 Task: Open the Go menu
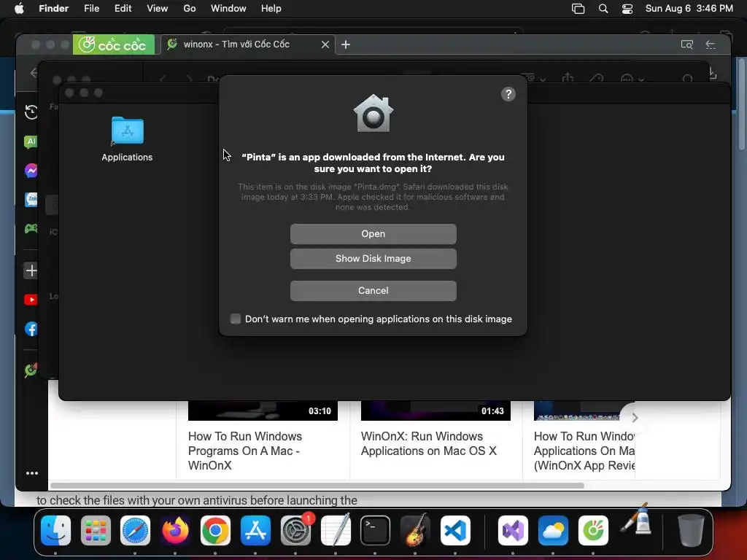[x=189, y=9]
